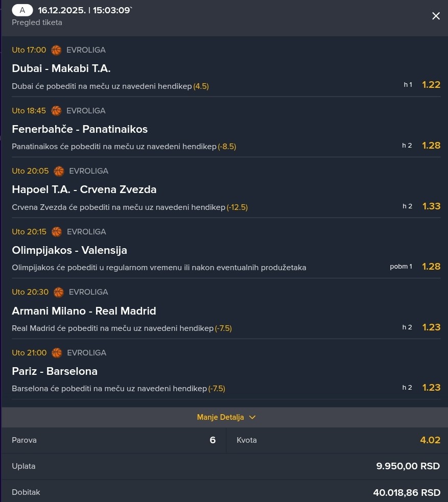Close the ticket overview panel
The width and height of the screenshot is (448, 502).
[x=436, y=16]
